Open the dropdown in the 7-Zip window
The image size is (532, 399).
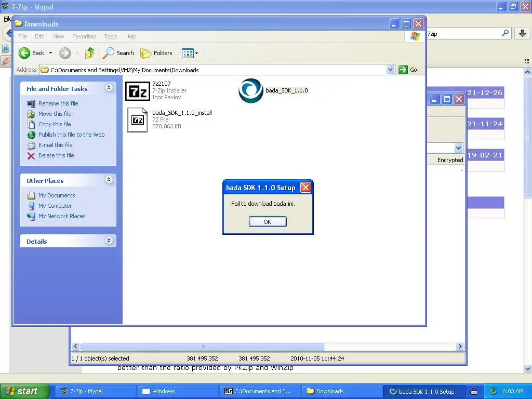point(458,148)
